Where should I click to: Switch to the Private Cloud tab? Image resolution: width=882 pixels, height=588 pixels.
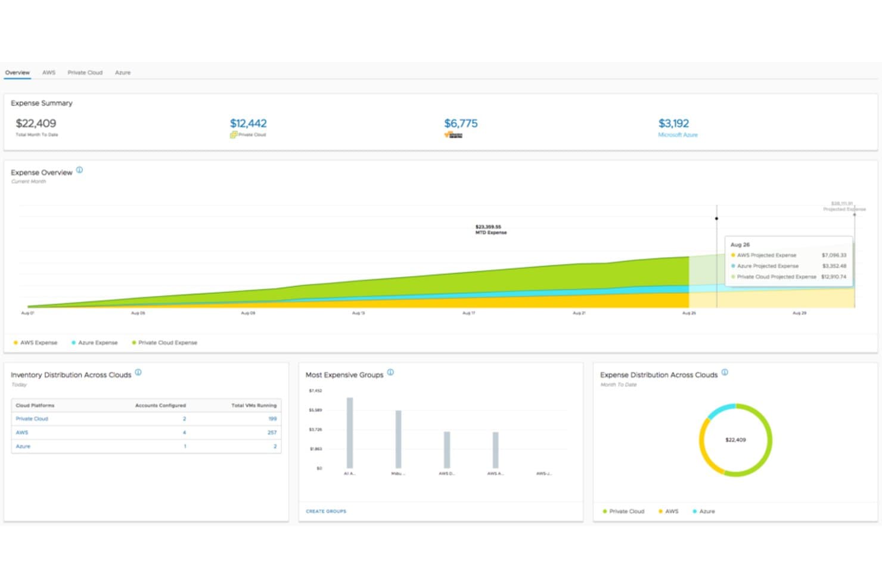pos(85,73)
